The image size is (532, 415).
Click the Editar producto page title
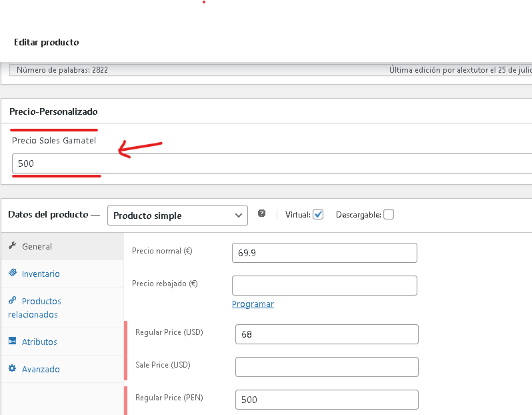tap(47, 42)
